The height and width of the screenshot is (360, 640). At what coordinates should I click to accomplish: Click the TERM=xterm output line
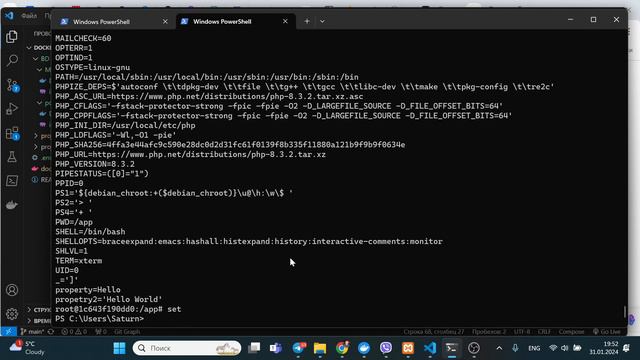(x=79, y=261)
